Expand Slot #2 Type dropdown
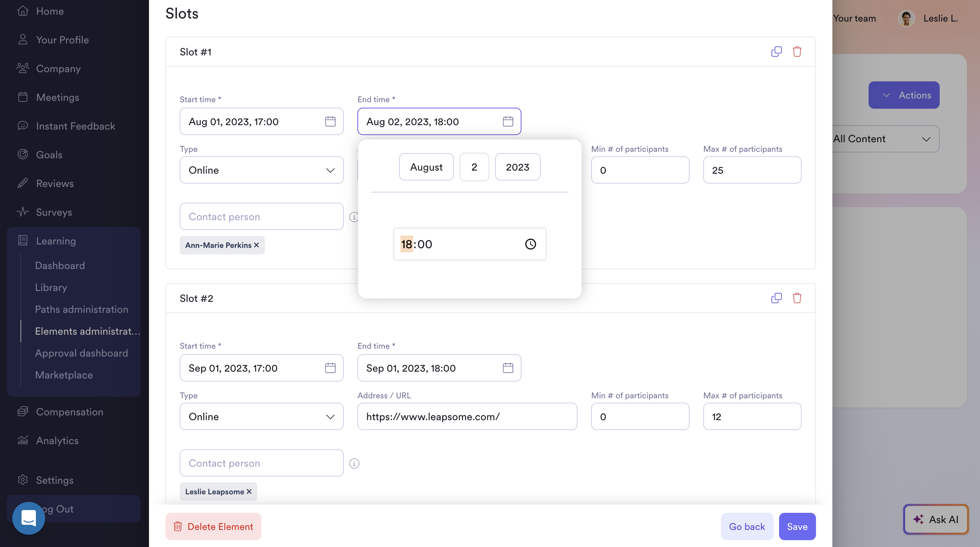Viewport: 980px width, 547px height. point(261,416)
